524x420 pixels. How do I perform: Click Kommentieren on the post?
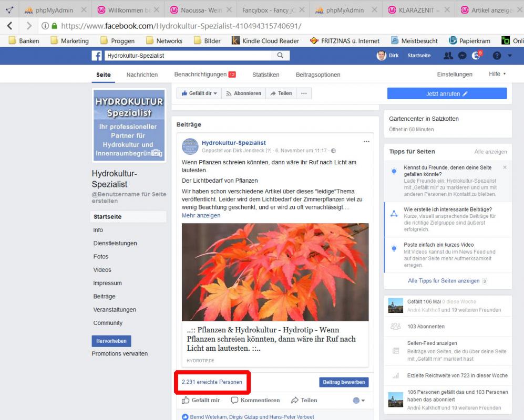click(255, 400)
